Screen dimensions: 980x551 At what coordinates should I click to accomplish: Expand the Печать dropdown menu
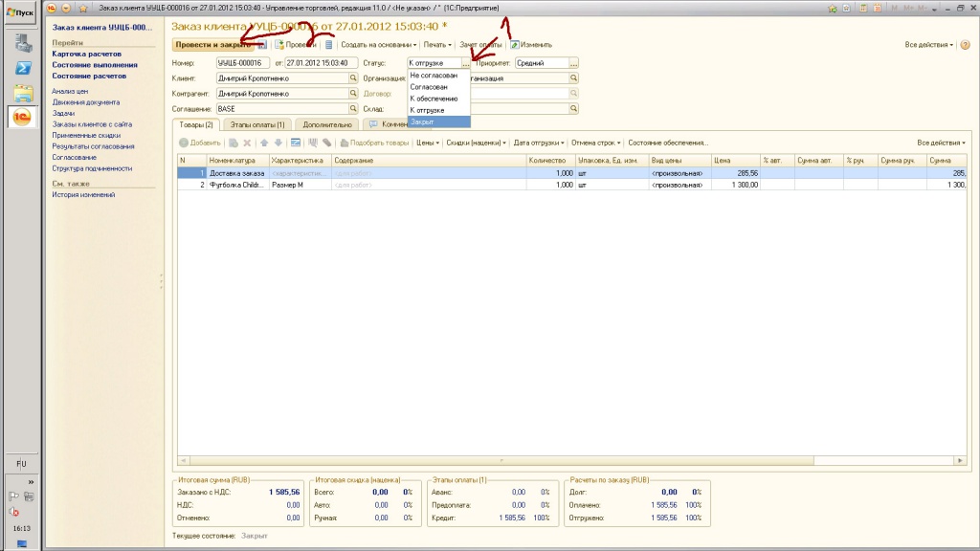436,45
